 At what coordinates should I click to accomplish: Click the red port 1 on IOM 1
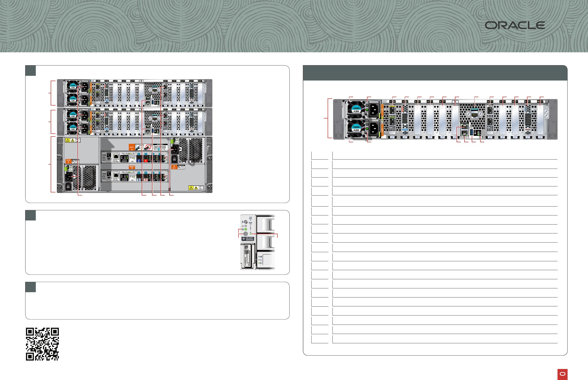click(146, 159)
